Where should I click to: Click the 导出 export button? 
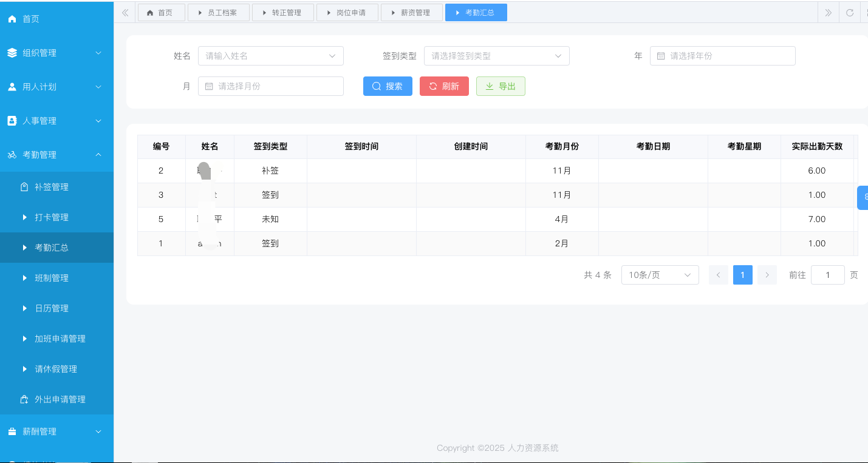coord(501,86)
